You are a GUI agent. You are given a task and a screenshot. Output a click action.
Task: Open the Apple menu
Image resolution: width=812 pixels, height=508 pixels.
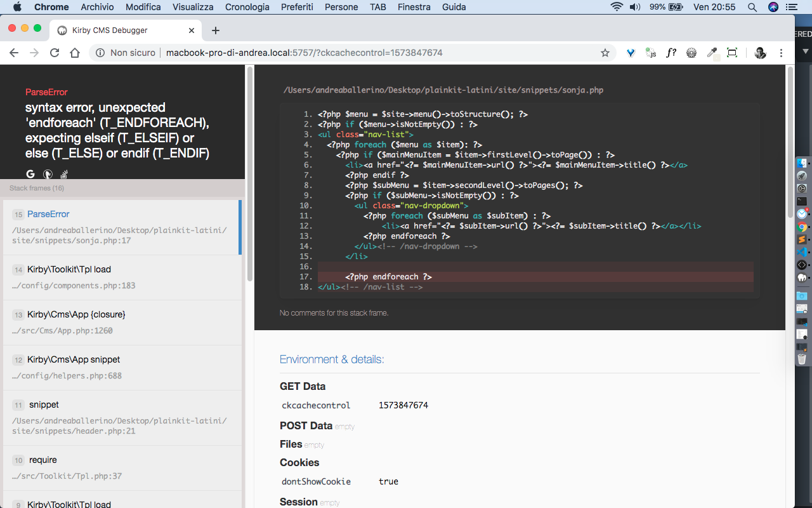coord(17,7)
